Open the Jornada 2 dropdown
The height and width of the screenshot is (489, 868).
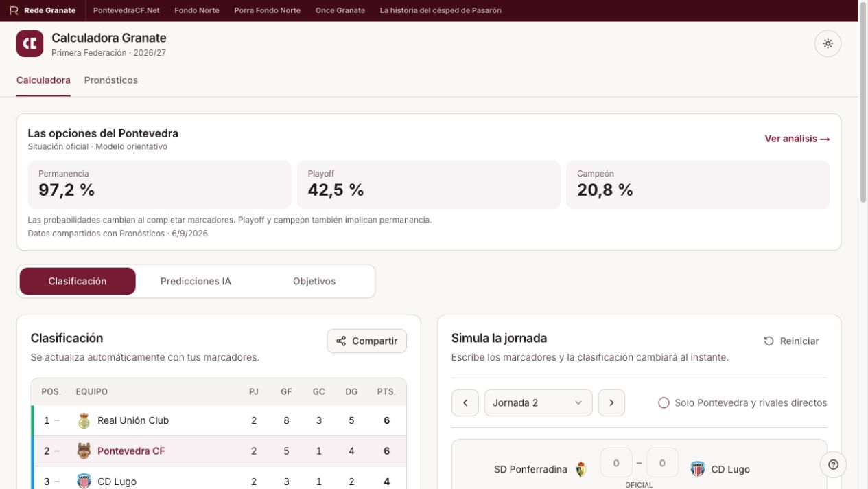tap(538, 402)
